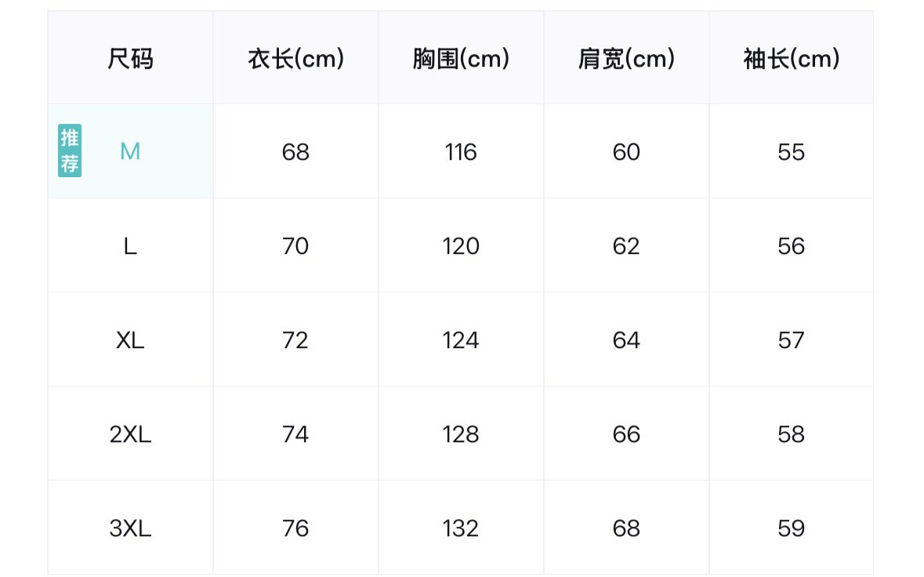Select the 3XL size label
This screenshot has height=577, width=924.
(130, 528)
